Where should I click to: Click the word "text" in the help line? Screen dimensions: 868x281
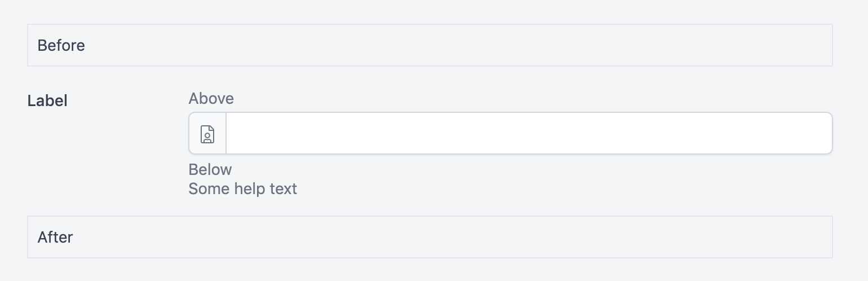[284, 188]
